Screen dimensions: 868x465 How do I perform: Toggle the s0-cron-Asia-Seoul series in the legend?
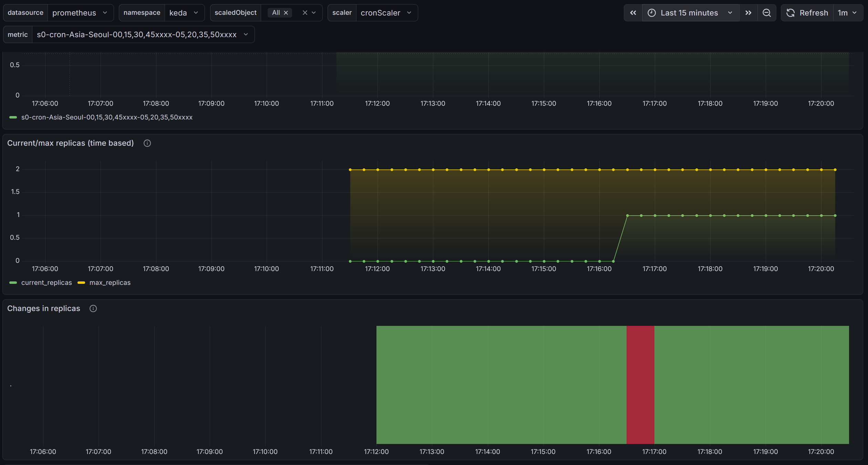coord(107,117)
